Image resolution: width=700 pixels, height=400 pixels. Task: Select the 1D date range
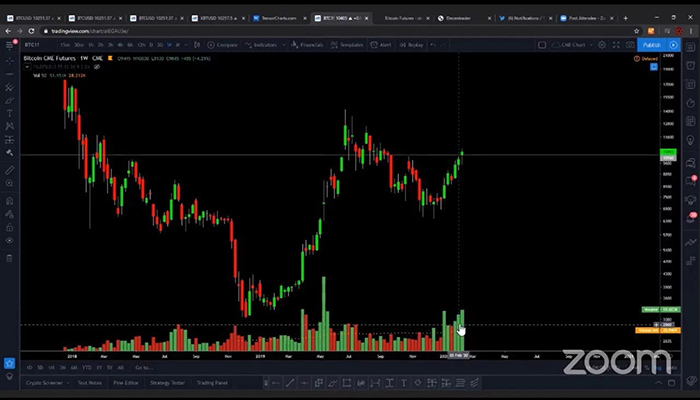click(x=29, y=368)
